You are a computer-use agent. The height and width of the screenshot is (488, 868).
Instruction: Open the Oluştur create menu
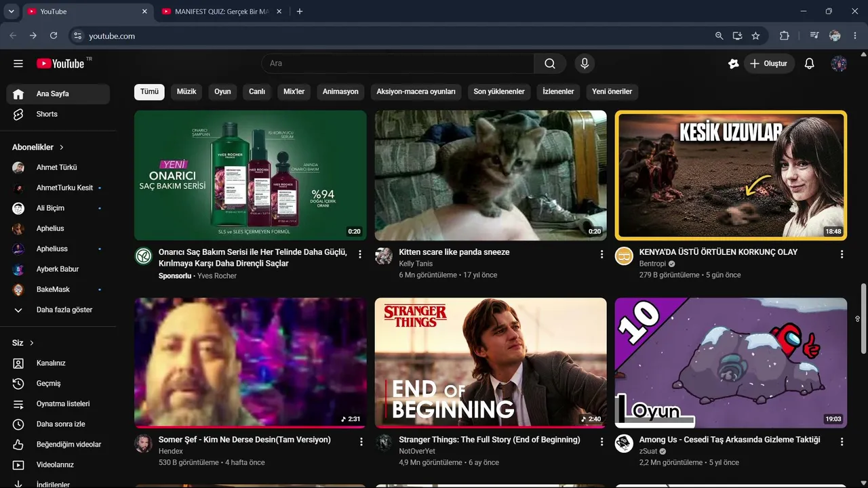coord(769,64)
